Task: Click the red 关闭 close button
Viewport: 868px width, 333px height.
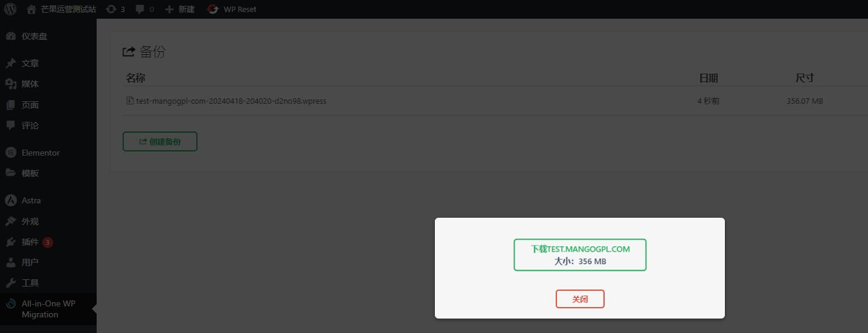Action: (x=580, y=299)
